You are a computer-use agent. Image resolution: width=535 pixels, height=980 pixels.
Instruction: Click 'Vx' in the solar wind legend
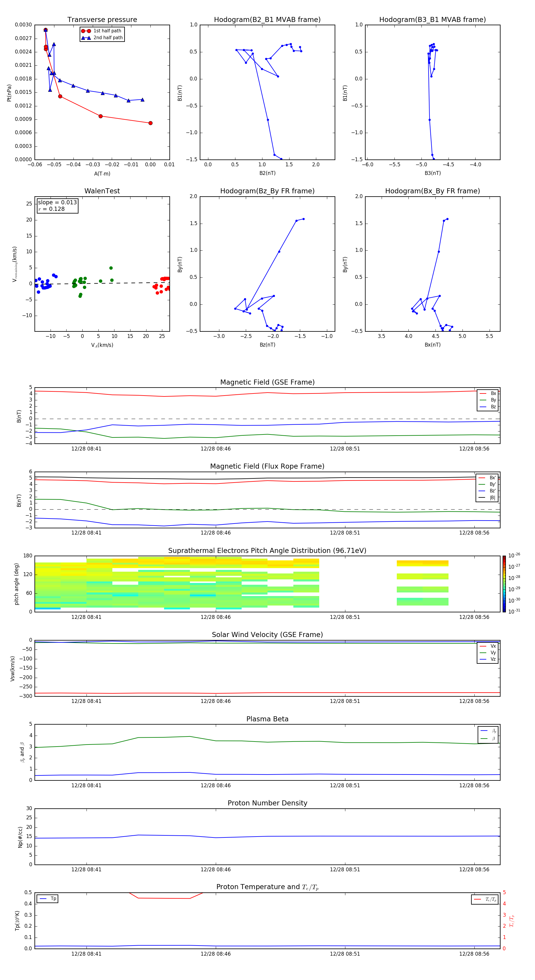coord(488,646)
